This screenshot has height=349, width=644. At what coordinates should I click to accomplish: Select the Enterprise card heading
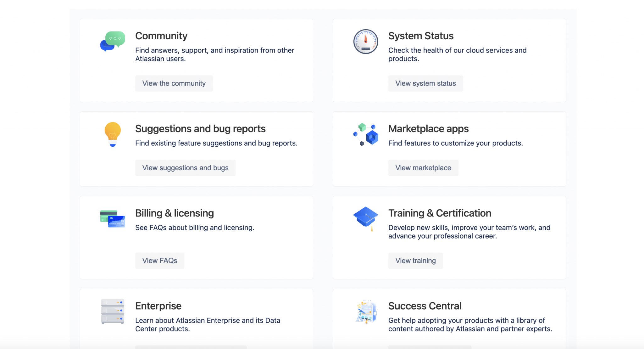[x=158, y=306]
